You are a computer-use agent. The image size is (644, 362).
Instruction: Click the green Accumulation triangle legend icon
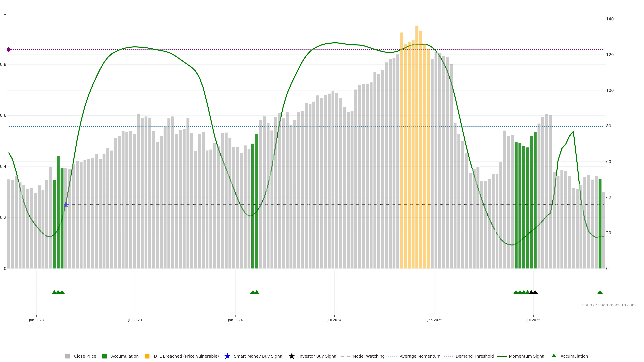tap(554, 356)
